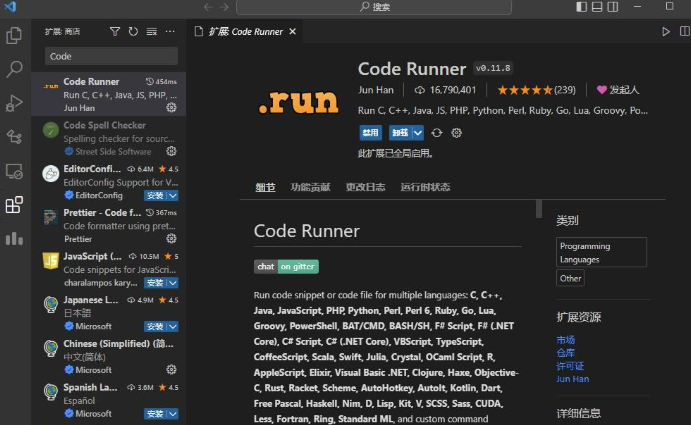691x425 pixels.
Task: Refresh the extensions list
Action: 133,31
